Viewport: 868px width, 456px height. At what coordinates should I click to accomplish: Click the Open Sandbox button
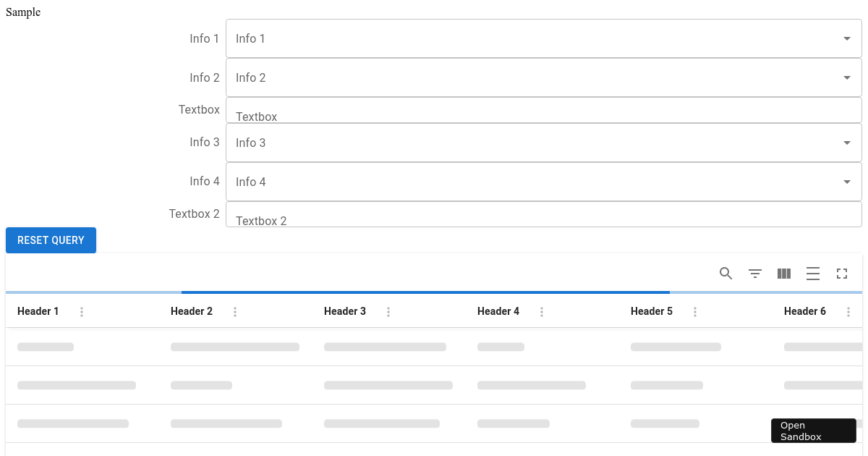(813, 431)
